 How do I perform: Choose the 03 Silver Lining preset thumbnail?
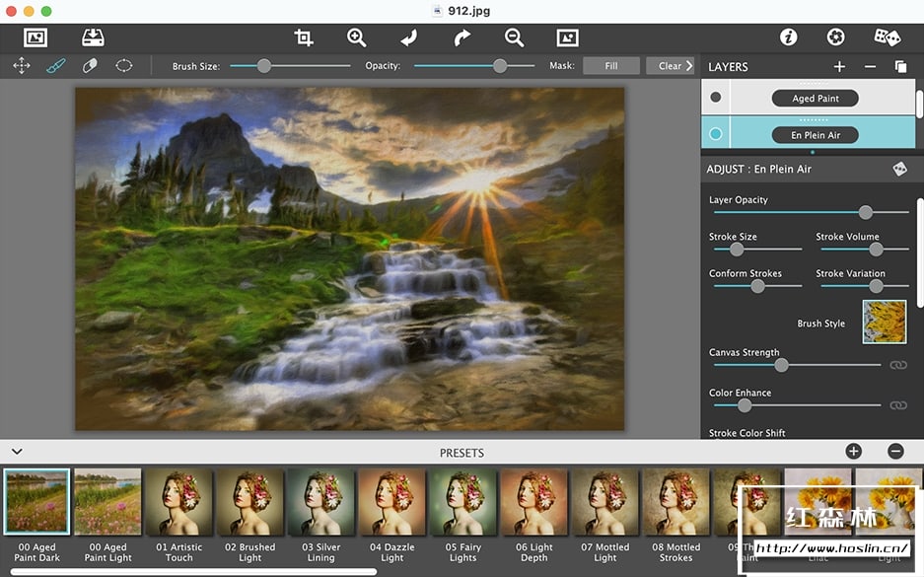(x=320, y=503)
